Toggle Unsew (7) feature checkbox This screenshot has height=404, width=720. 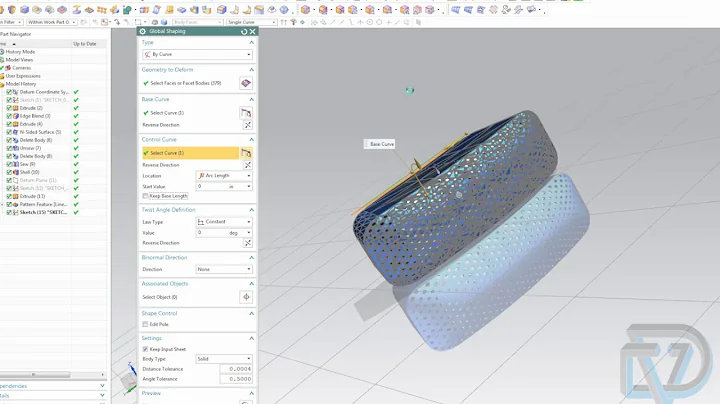(9, 148)
